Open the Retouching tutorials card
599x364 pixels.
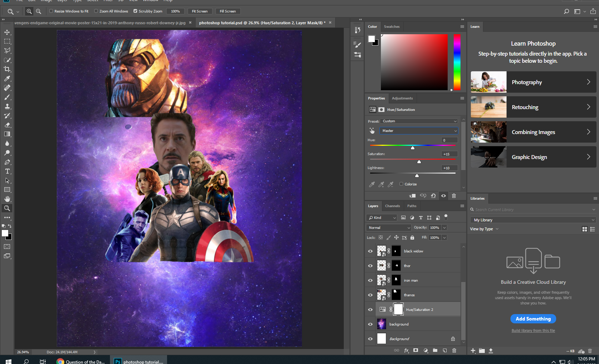(533, 107)
